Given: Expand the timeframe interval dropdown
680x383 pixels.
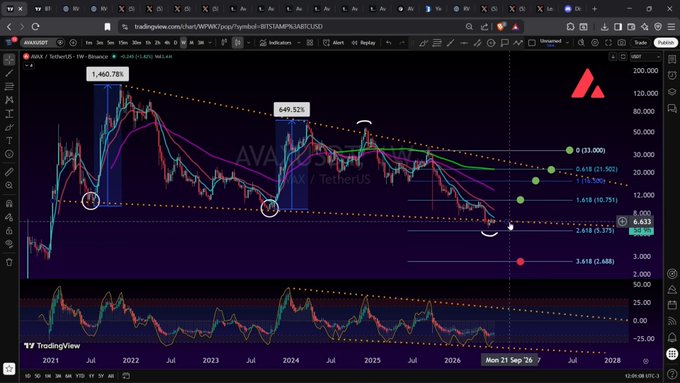Looking at the screenshot, I should pyautogui.click(x=210, y=43).
